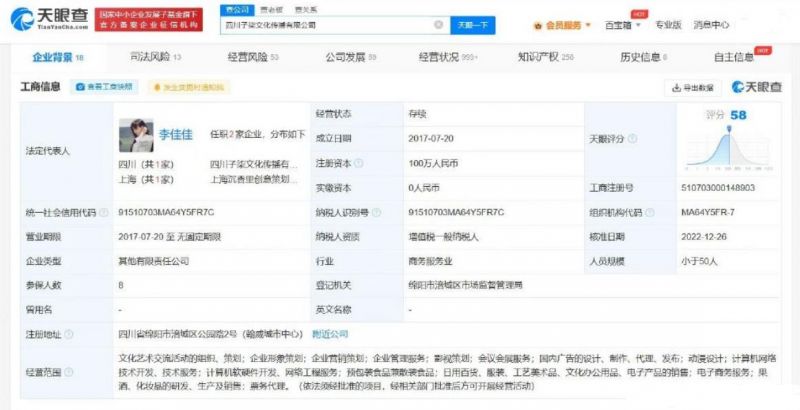Click the 天眼一下 search button
Image resolution: width=800 pixels, height=410 pixels.
click(x=471, y=24)
